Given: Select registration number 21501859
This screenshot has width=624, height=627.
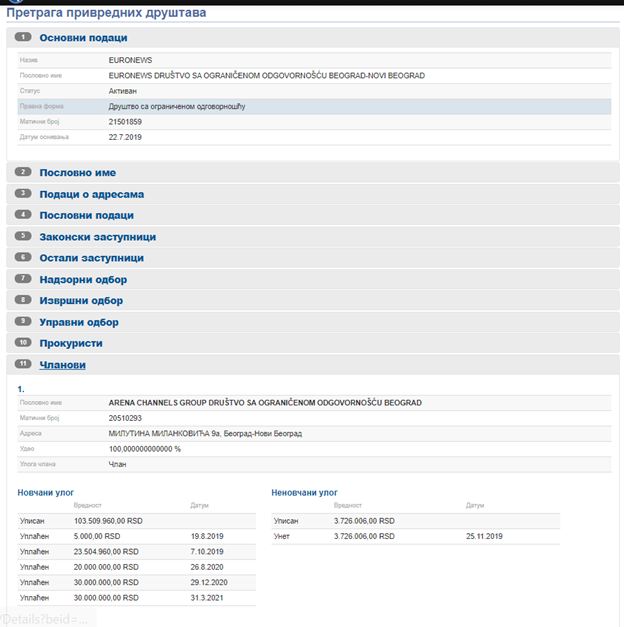Looking at the screenshot, I should [125, 122].
